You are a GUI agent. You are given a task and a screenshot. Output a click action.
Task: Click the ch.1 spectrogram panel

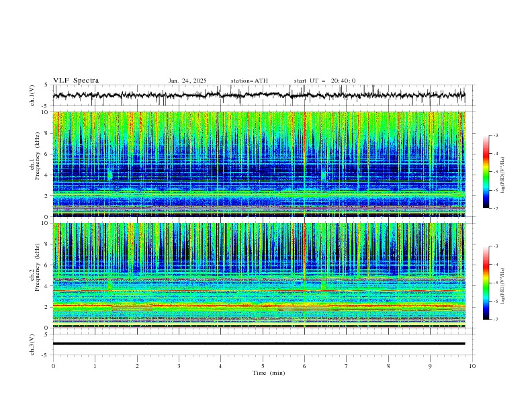(x=259, y=164)
